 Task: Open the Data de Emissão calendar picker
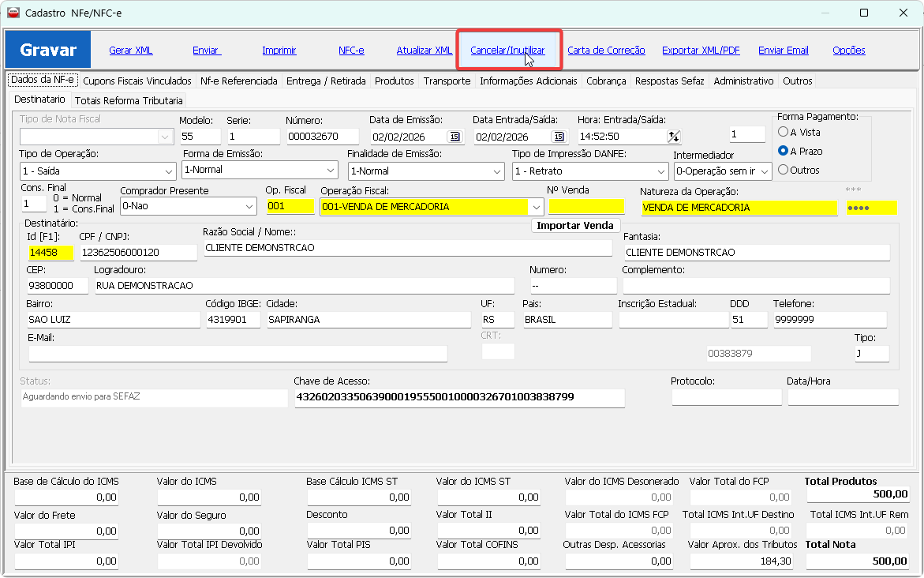click(454, 137)
